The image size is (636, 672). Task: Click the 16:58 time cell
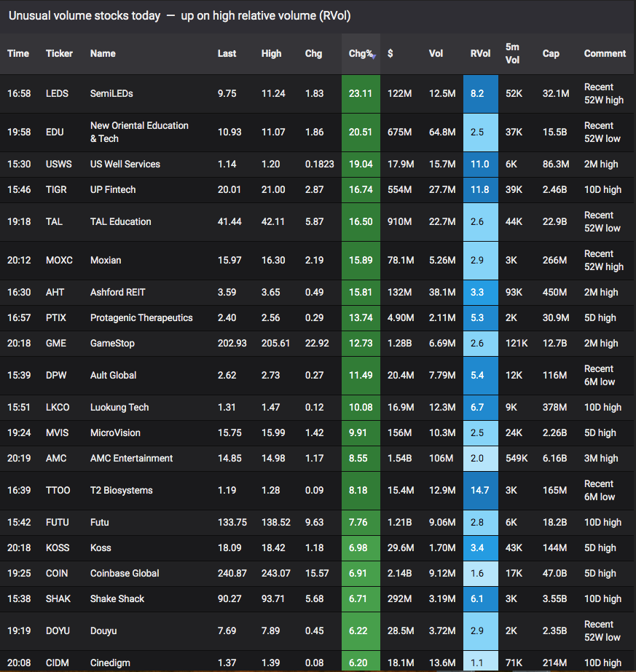coord(19,93)
